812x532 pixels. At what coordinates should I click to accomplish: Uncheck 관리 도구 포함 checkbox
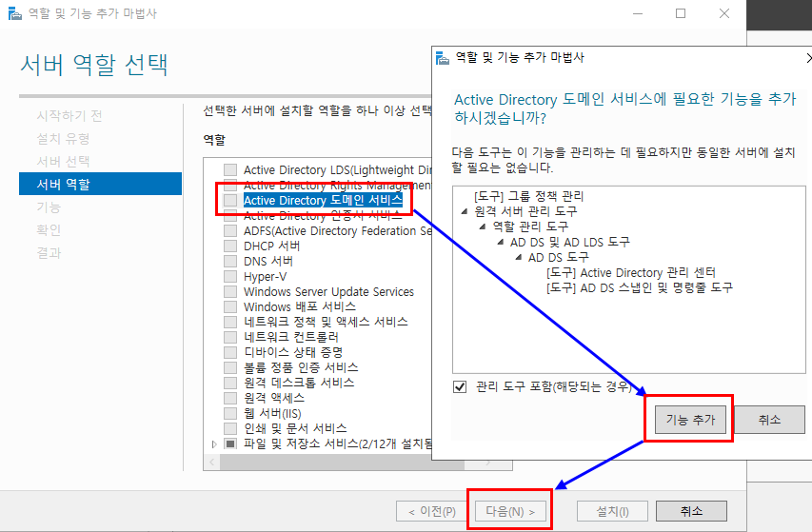pyautogui.click(x=460, y=386)
